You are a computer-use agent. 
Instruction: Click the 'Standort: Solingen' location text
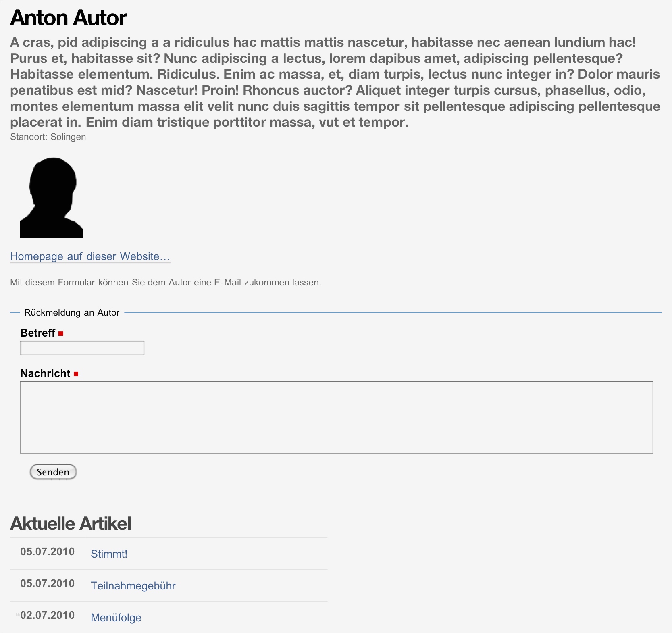pos(48,137)
